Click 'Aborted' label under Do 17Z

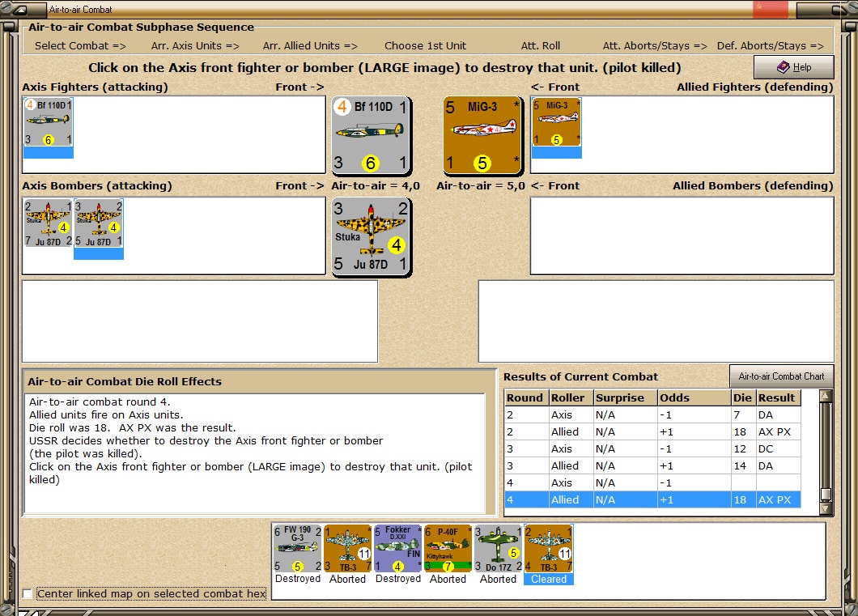point(498,579)
